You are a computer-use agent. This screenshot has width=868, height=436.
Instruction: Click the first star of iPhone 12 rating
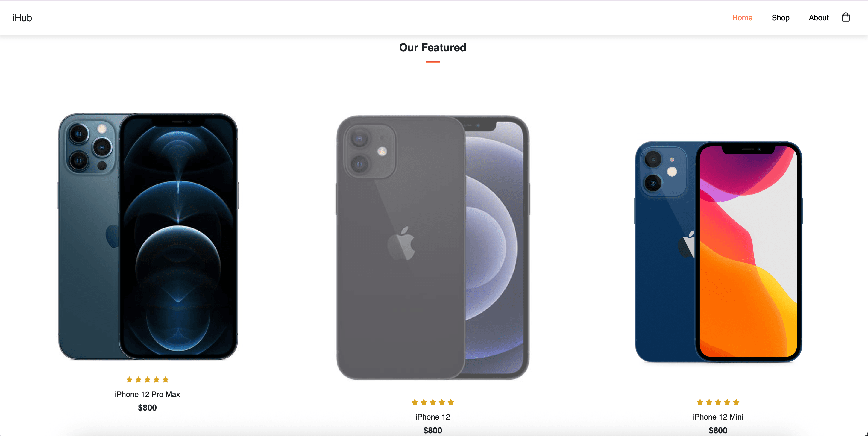pyautogui.click(x=415, y=402)
